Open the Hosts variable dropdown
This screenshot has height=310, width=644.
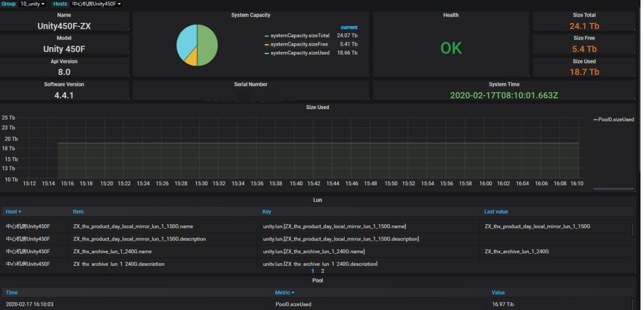97,4
